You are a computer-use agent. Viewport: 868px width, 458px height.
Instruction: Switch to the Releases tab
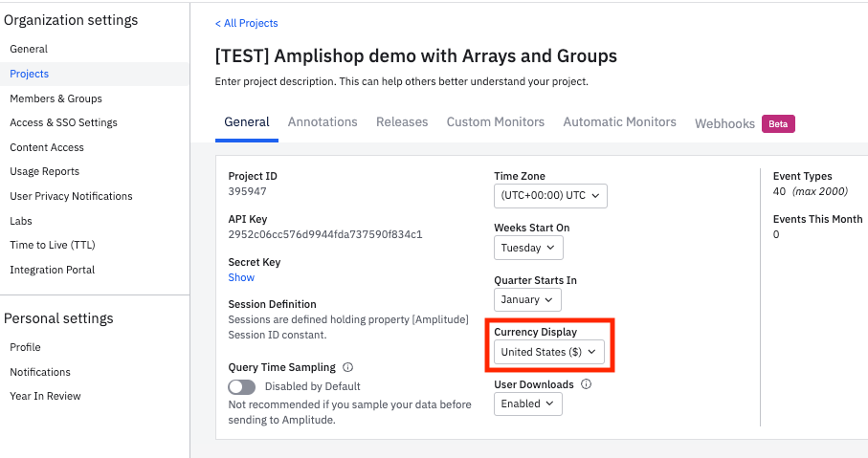click(x=402, y=122)
